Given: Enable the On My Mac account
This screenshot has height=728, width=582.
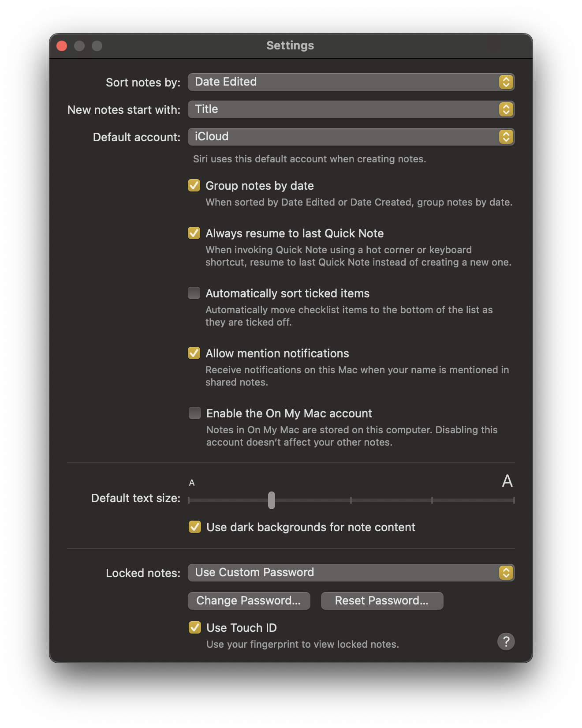Looking at the screenshot, I should coord(195,413).
